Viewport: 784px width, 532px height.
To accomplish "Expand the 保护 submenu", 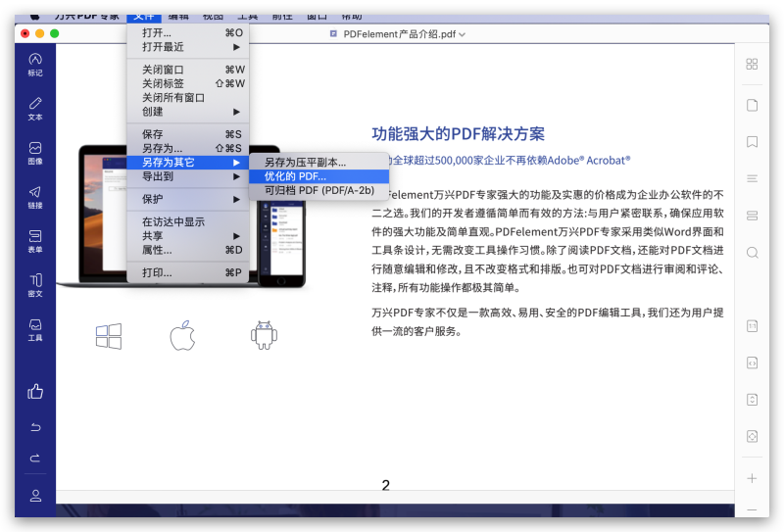I will pos(188,199).
